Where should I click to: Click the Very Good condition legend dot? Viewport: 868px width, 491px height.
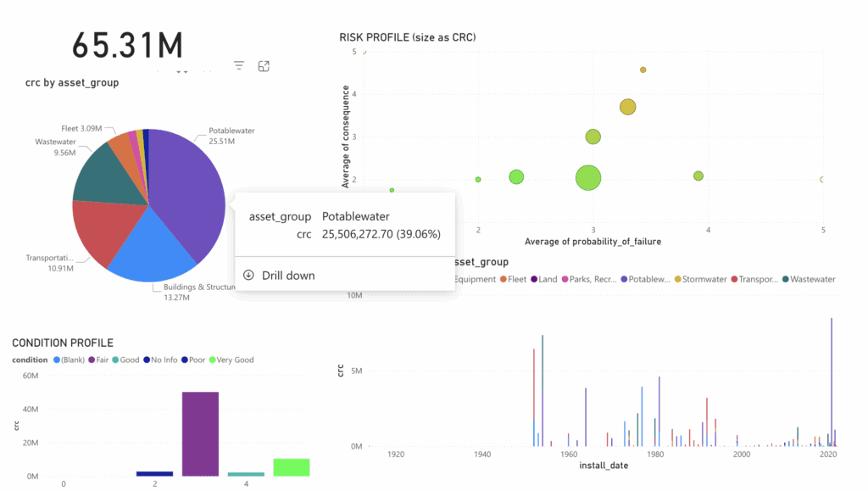click(213, 360)
